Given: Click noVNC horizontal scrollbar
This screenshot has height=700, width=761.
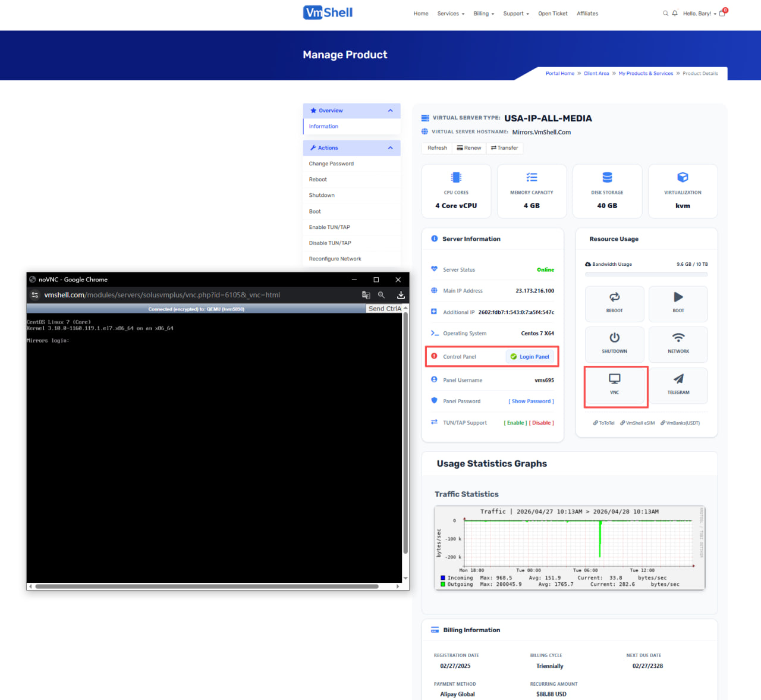Looking at the screenshot, I should pyautogui.click(x=207, y=586).
